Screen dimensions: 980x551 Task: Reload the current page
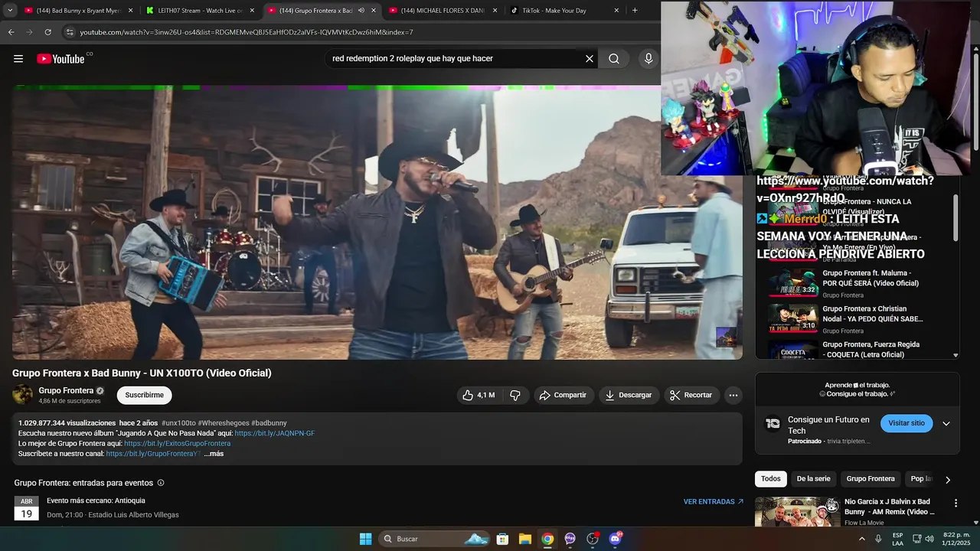click(x=47, y=32)
